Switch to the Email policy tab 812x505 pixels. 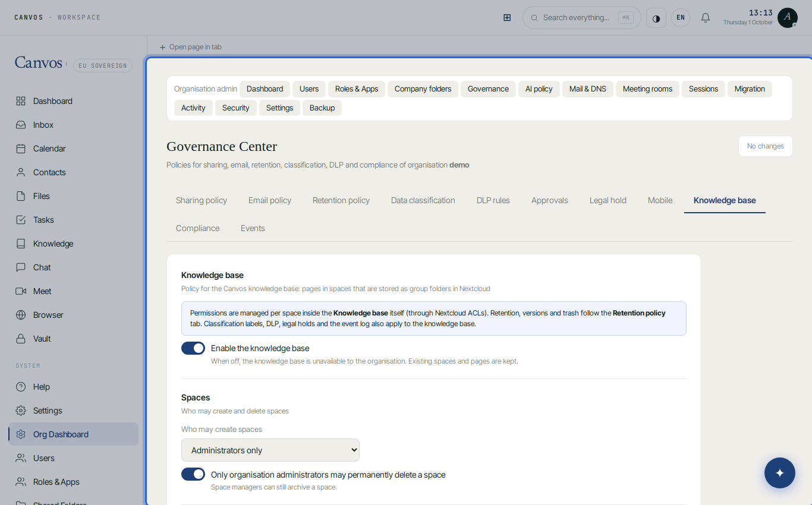coord(270,200)
